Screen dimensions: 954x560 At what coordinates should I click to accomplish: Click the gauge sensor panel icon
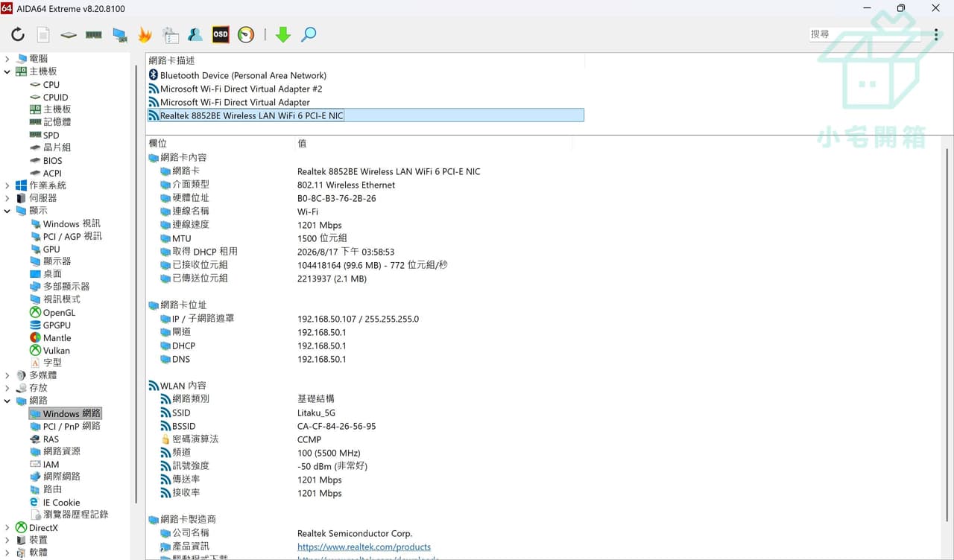[246, 34]
